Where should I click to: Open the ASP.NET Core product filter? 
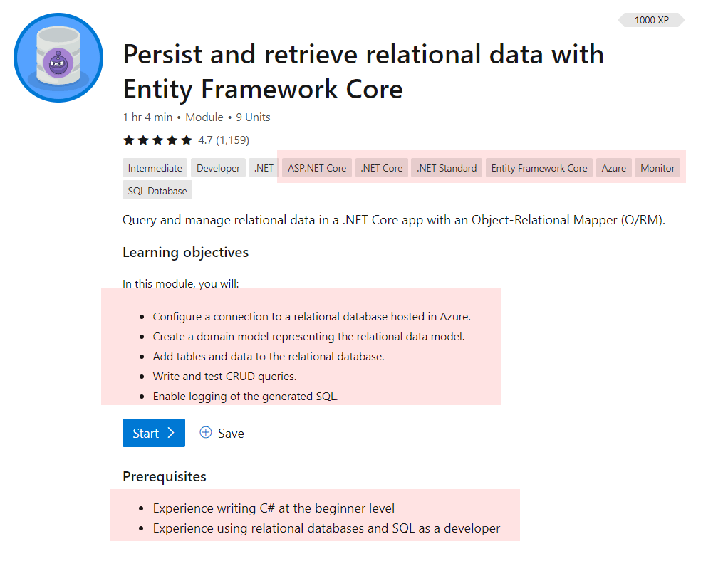coord(316,167)
